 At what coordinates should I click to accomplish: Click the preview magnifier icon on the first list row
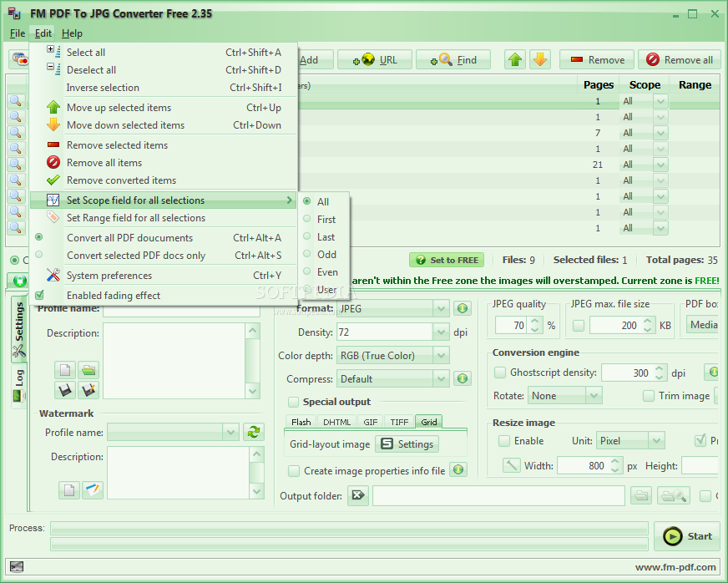16,101
